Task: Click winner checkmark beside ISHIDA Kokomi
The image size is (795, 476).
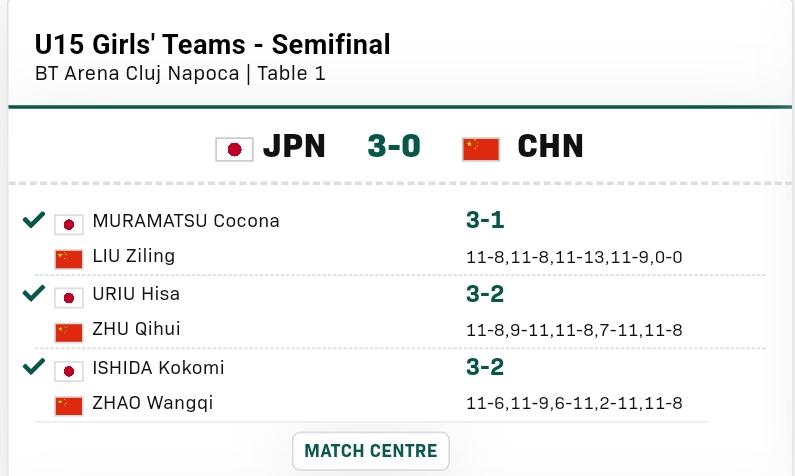Action: (34, 367)
